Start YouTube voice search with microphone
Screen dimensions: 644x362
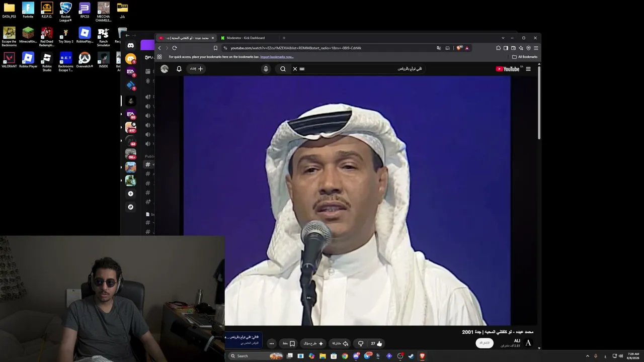(266, 69)
